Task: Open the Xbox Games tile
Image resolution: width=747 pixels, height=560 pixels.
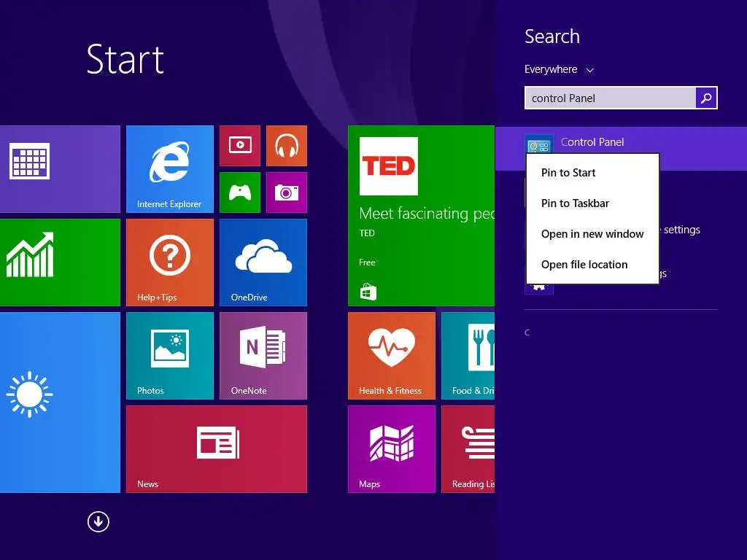Action: click(x=239, y=192)
